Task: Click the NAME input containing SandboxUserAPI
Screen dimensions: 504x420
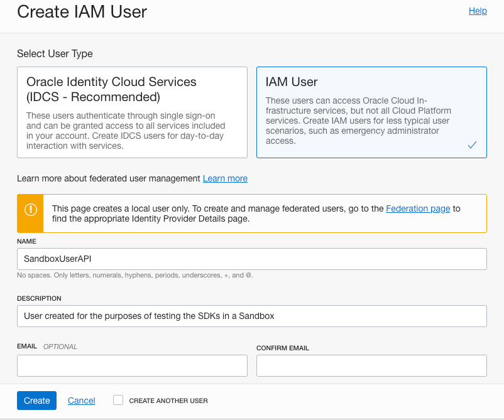Action: tap(251, 259)
